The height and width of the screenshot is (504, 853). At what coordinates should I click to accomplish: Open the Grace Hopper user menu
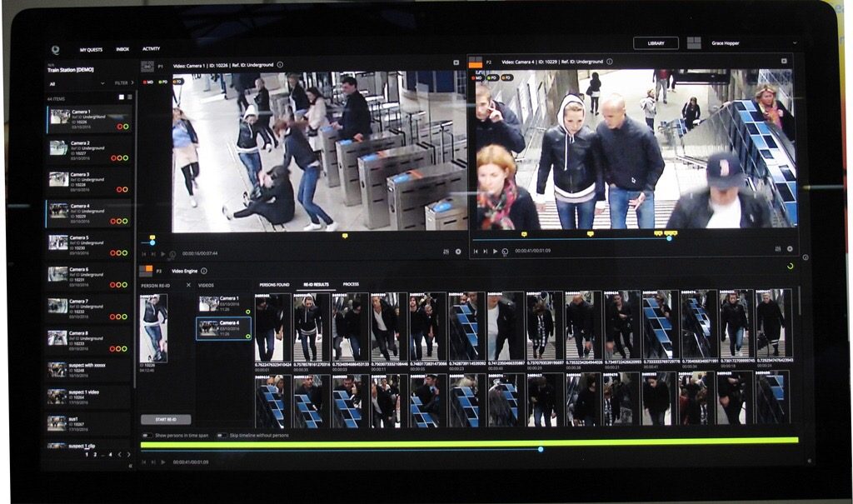(753, 43)
